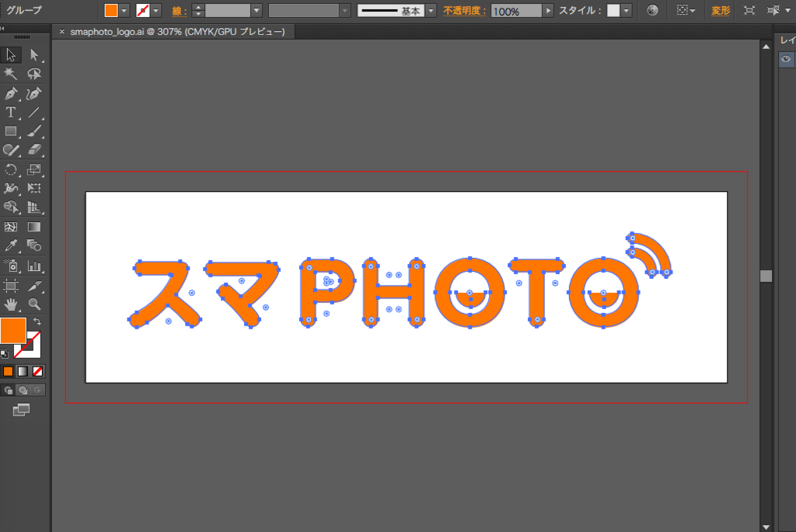Choose the Rotate tool
This screenshot has height=532, width=796.
pyautogui.click(x=11, y=169)
